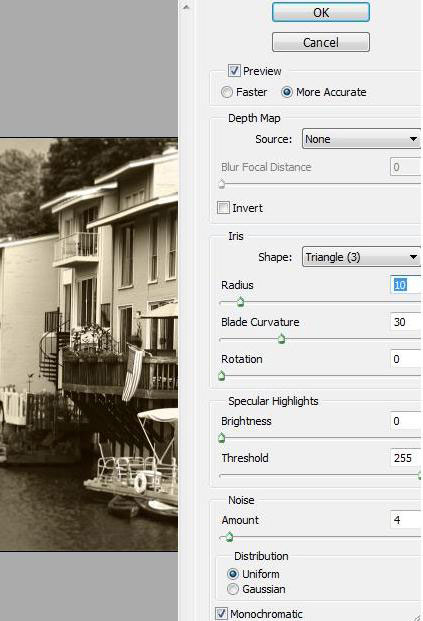Screen dimensions: 423x621
Task: Enable the Invert checkbox
Action: (223, 208)
